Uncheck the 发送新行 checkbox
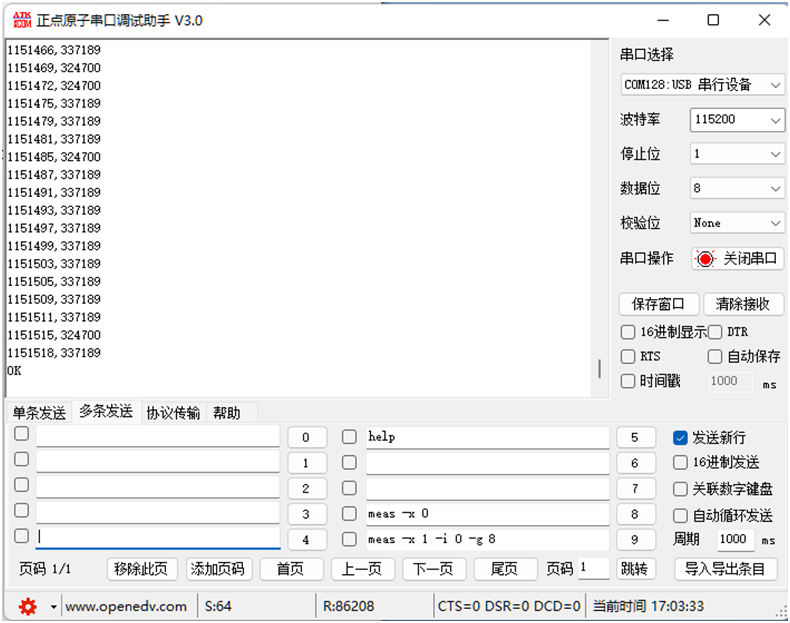This screenshot has width=790, height=623. [680, 438]
